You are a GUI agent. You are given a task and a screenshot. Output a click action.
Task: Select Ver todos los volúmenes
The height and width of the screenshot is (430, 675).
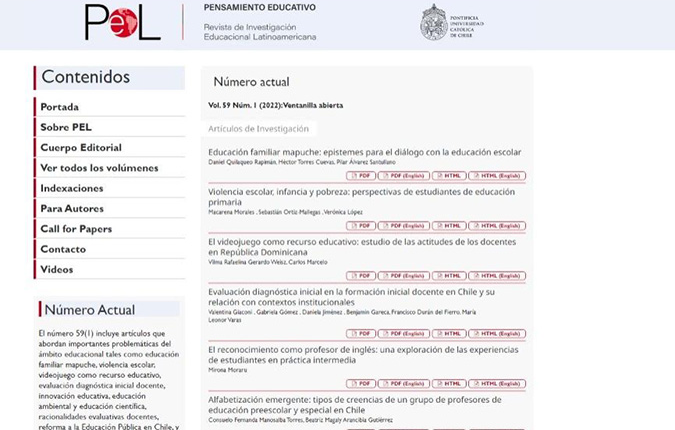coord(99,168)
